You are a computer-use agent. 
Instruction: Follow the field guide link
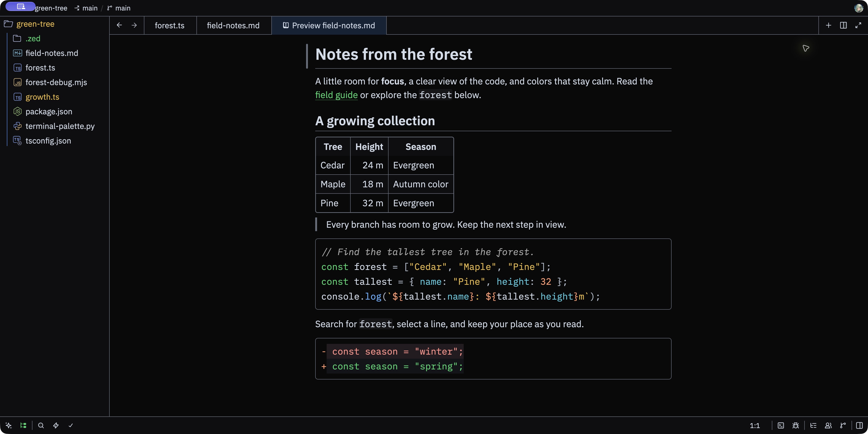(x=336, y=95)
